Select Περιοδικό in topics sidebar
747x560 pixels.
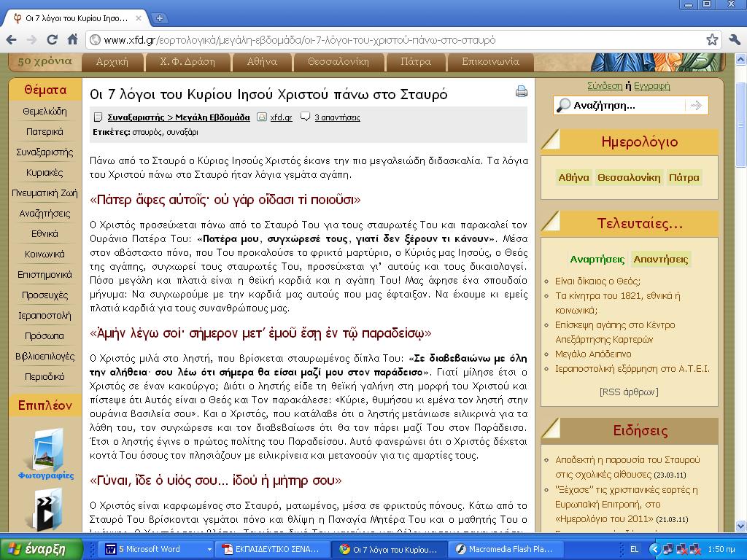click(44, 377)
